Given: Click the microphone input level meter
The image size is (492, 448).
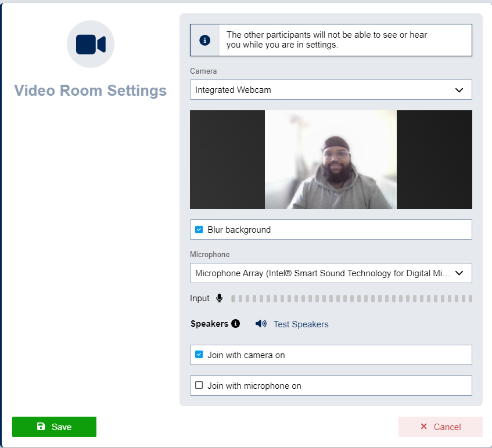Looking at the screenshot, I should tap(351, 299).
